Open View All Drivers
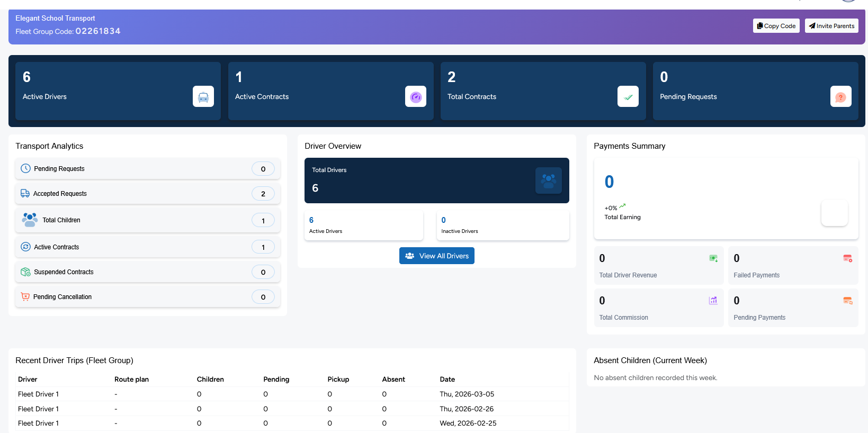Screen dimensions: 868x433 (x=436, y=256)
